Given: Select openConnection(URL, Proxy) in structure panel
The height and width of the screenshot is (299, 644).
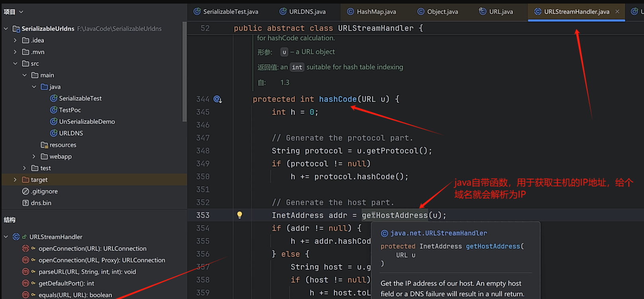Looking at the screenshot, I should (102, 260).
